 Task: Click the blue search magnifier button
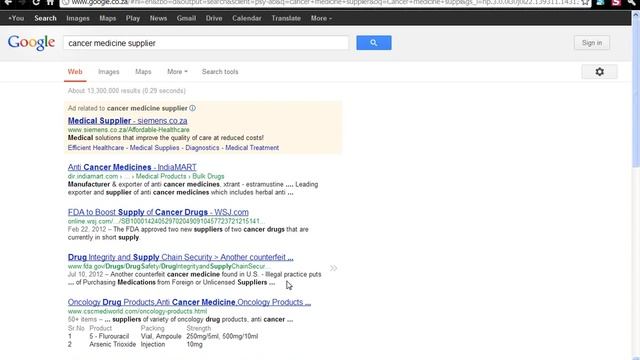(373, 43)
